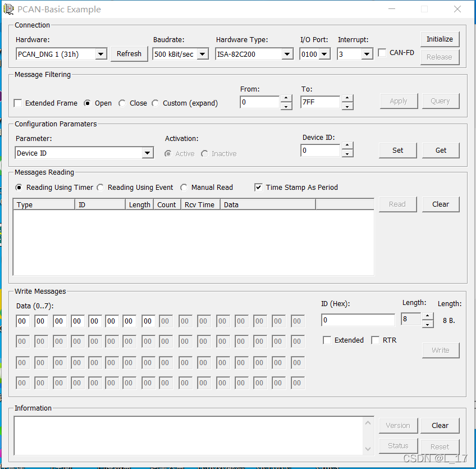Click the Type column header
Screen dimensions: 476x469
coord(44,204)
